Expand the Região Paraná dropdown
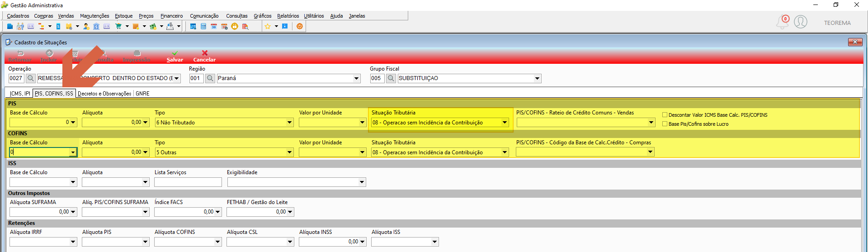 click(356, 78)
